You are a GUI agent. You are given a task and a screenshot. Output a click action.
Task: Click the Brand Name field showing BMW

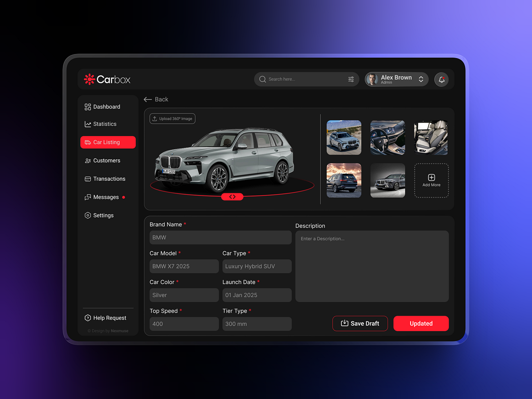[x=221, y=238]
